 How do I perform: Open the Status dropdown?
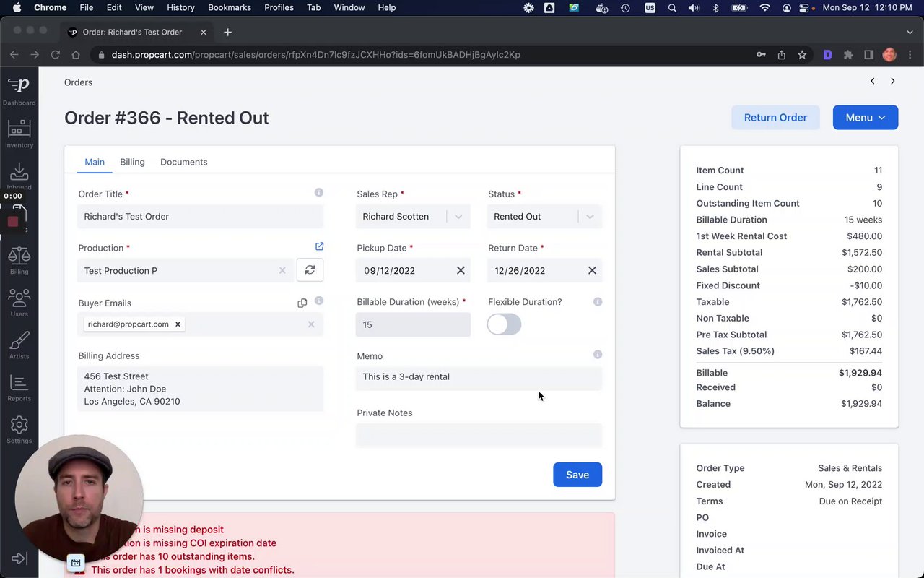[589, 217]
